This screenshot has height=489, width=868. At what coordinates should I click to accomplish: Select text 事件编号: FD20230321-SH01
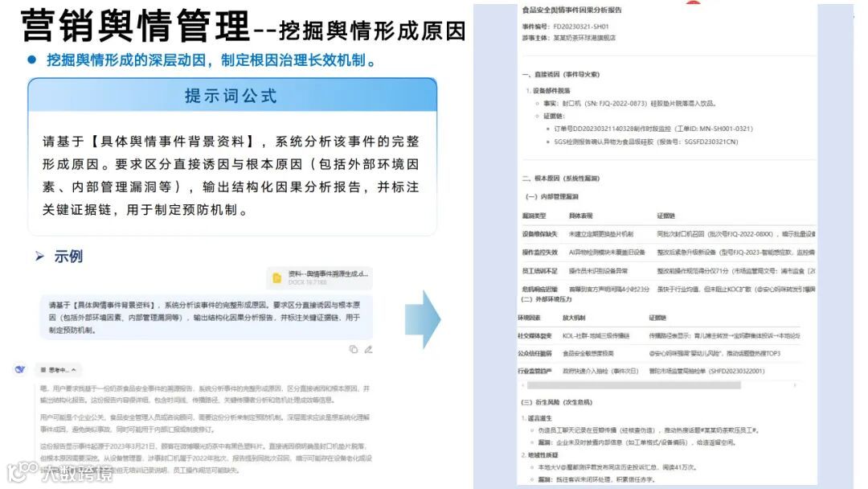565,27
